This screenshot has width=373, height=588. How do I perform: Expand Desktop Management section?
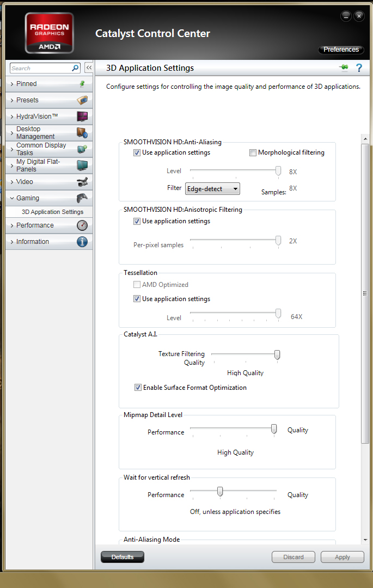click(x=12, y=133)
